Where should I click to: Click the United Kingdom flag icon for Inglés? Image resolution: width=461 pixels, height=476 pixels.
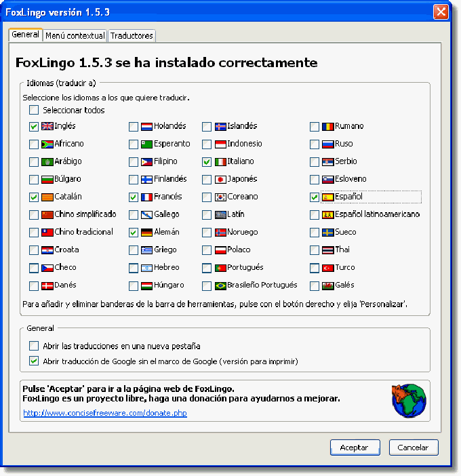(47, 126)
